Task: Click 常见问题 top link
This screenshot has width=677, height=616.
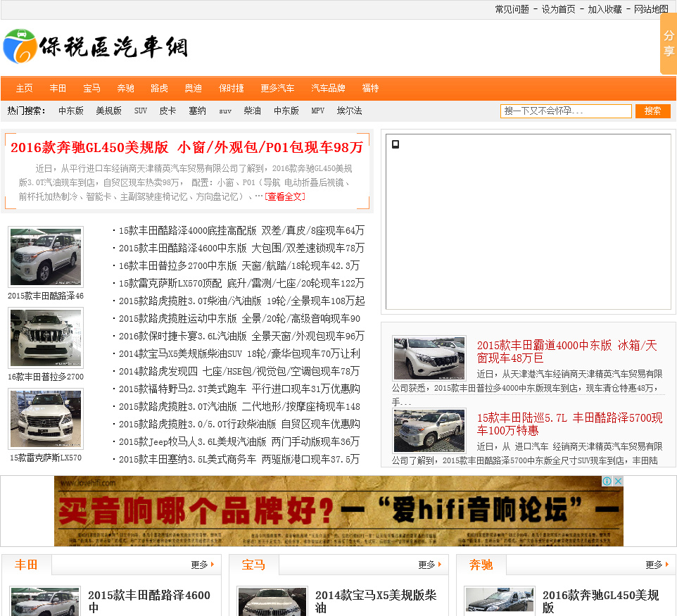Action: (x=512, y=9)
